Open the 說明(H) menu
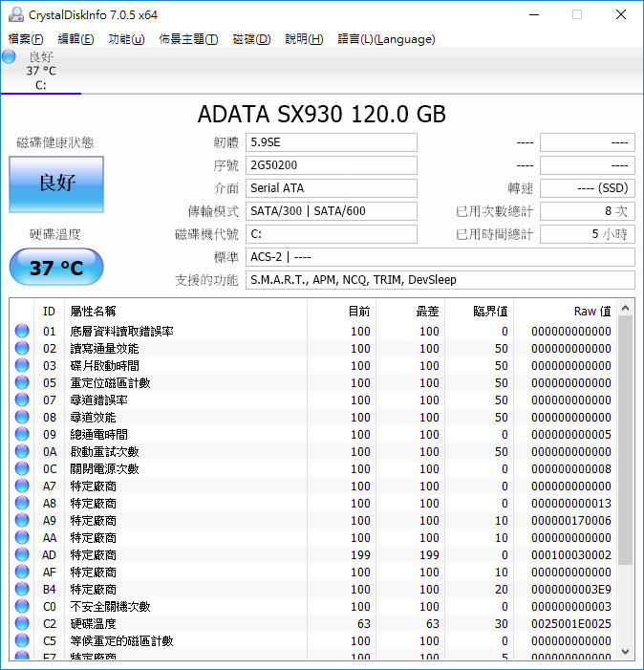644x670 pixels. pyautogui.click(x=304, y=39)
